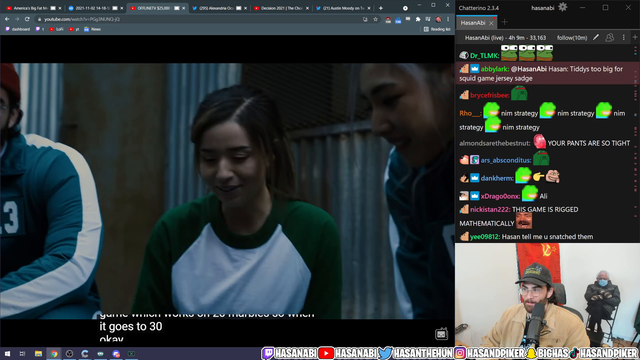Click the moderation pencil icon
640x360 pixels.
pyautogui.click(x=596, y=38)
